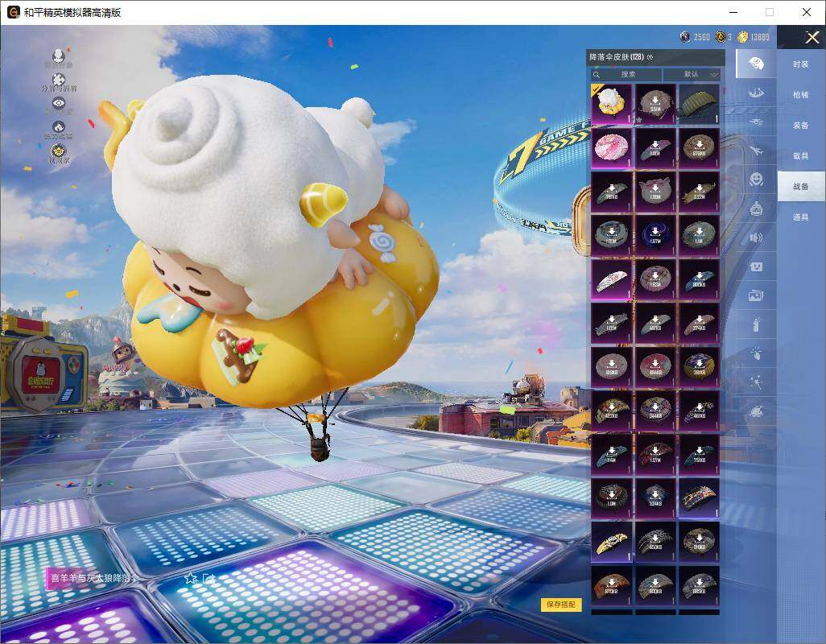Screen dimensions: 826x644
Task: Open the gold crown collector icon
Action: 59,151
